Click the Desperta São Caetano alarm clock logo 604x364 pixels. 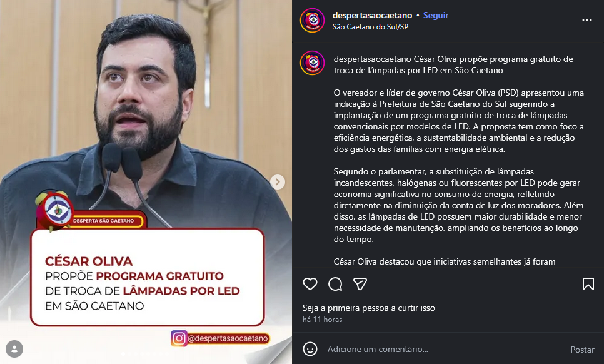point(54,210)
